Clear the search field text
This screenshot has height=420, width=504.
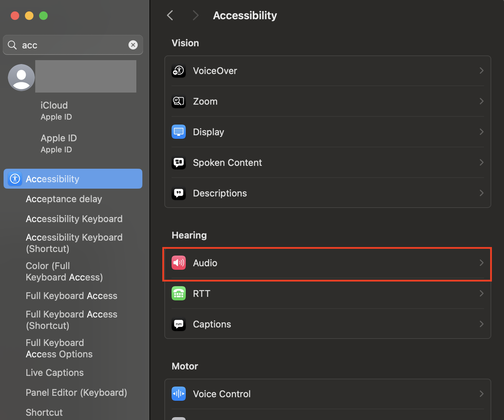133,45
